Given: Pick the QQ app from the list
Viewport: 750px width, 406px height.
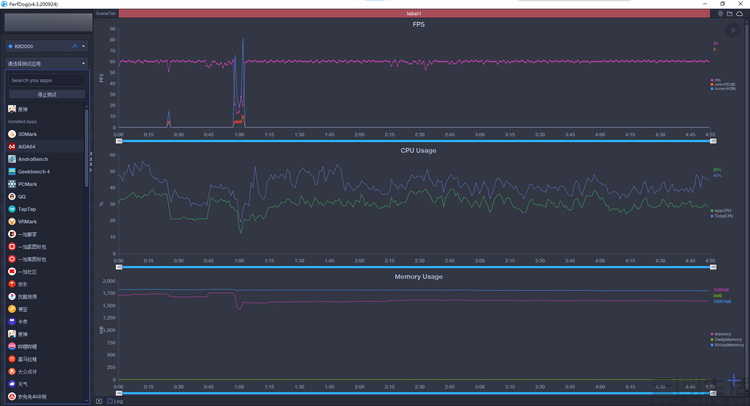Looking at the screenshot, I should pos(45,197).
